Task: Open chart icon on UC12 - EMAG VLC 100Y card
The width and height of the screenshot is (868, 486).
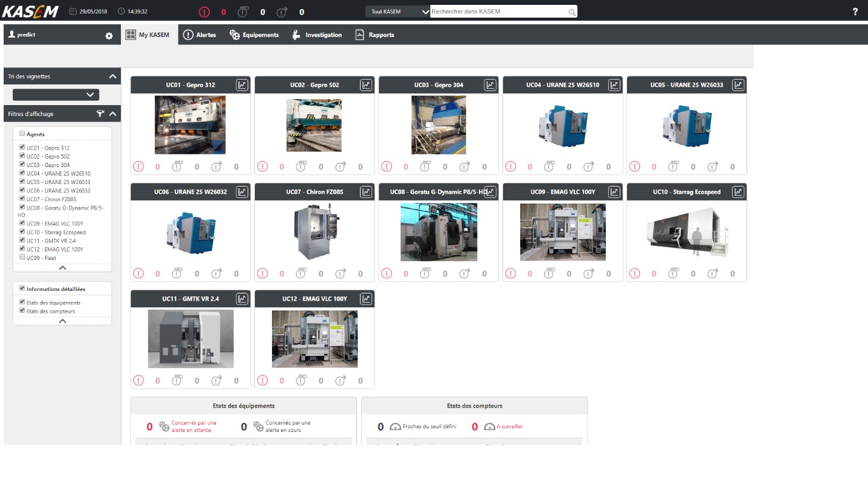Action: (366, 299)
